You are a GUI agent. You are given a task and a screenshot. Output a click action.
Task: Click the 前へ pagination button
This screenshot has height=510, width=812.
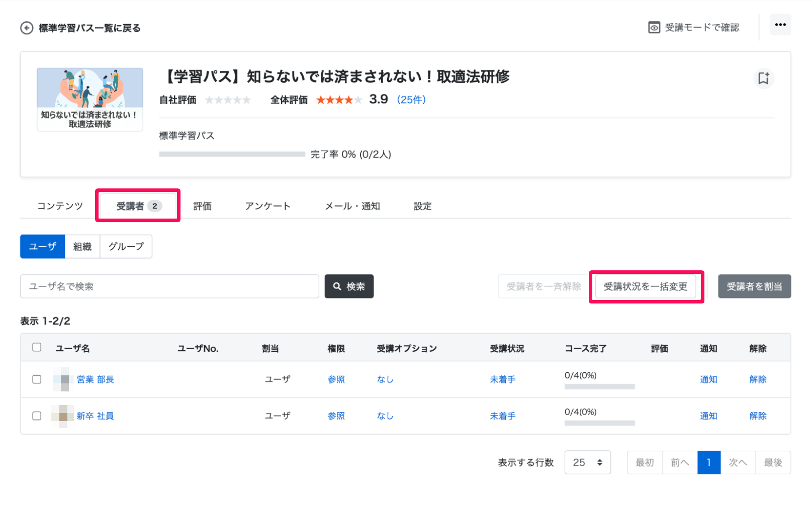tap(680, 462)
